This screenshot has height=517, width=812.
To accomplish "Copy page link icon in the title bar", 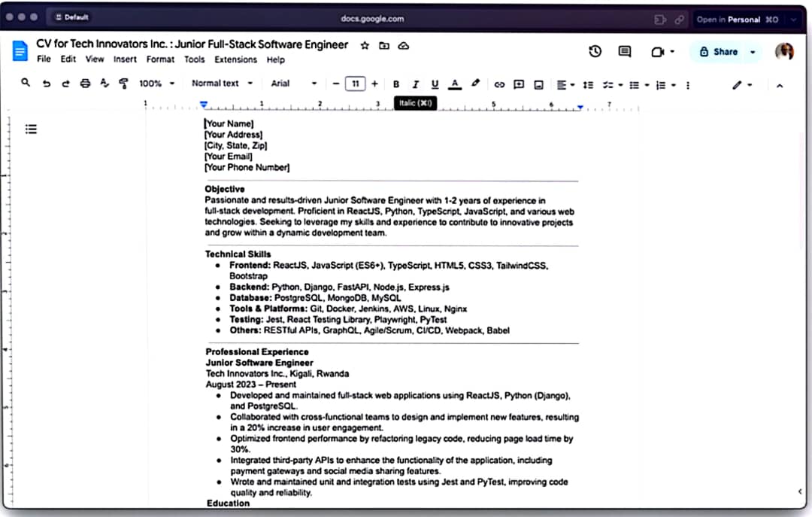I will (680, 20).
